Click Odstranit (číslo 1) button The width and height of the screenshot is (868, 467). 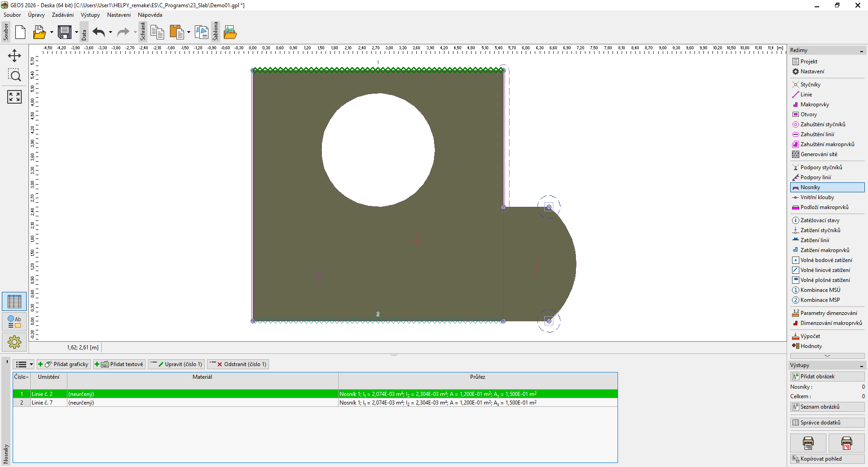[238, 364]
